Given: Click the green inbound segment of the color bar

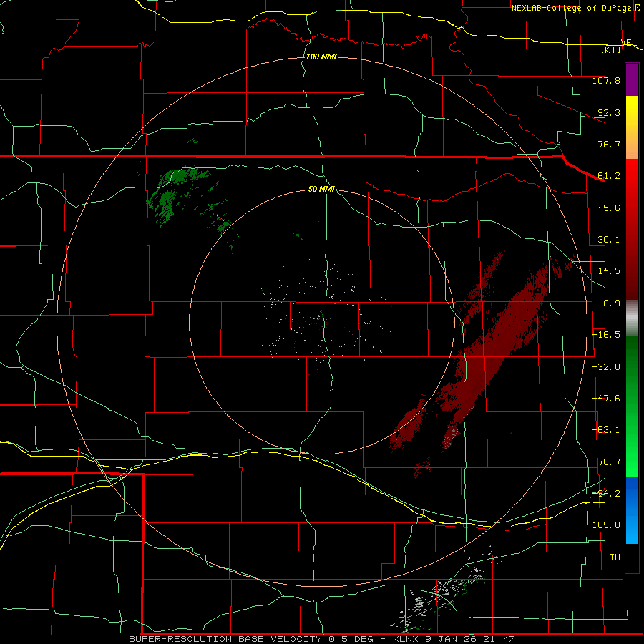Looking at the screenshot, I should 632,406.
